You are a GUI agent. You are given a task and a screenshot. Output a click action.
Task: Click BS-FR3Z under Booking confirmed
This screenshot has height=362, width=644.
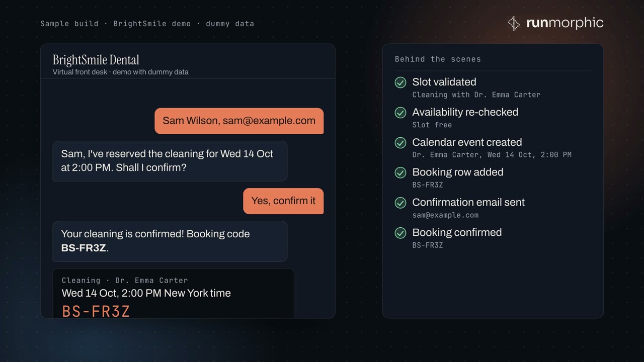tap(428, 245)
